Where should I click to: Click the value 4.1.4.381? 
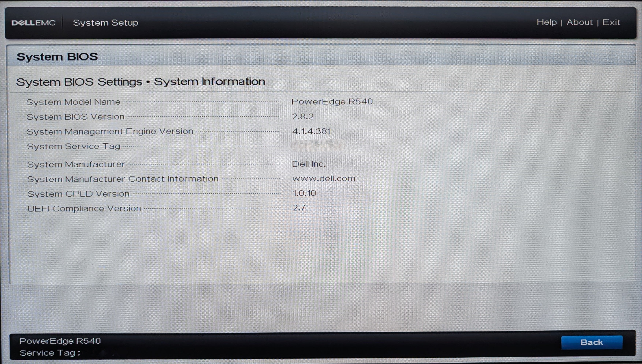click(312, 131)
